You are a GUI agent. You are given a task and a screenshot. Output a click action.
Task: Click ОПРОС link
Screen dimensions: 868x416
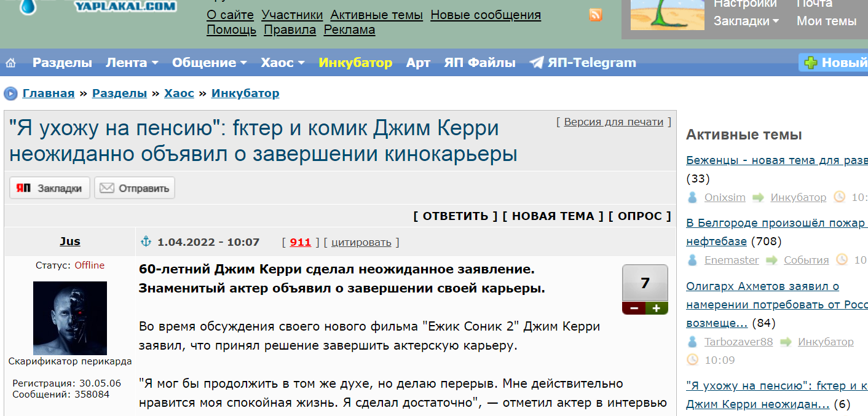(x=640, y=216)
